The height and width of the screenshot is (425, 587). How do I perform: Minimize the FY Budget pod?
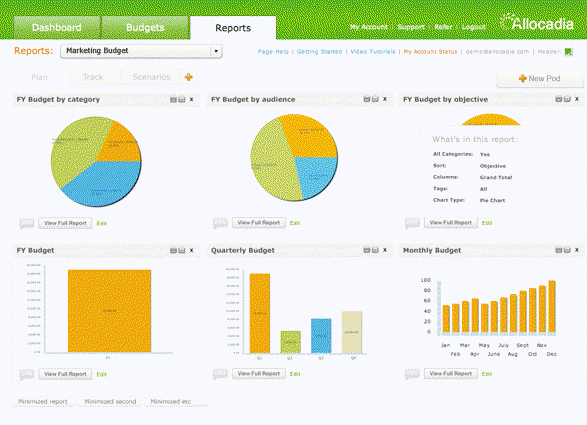point(182,250)
